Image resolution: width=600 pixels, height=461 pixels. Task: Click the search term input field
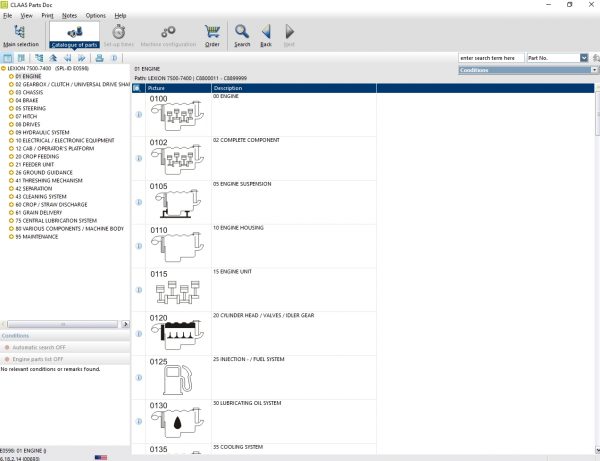tap(487, 58)
